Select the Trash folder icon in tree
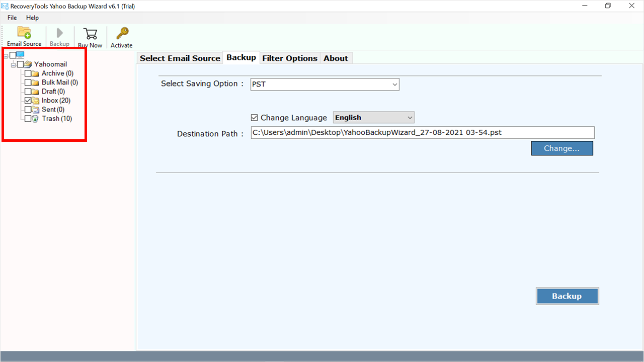 pos(35,119)
